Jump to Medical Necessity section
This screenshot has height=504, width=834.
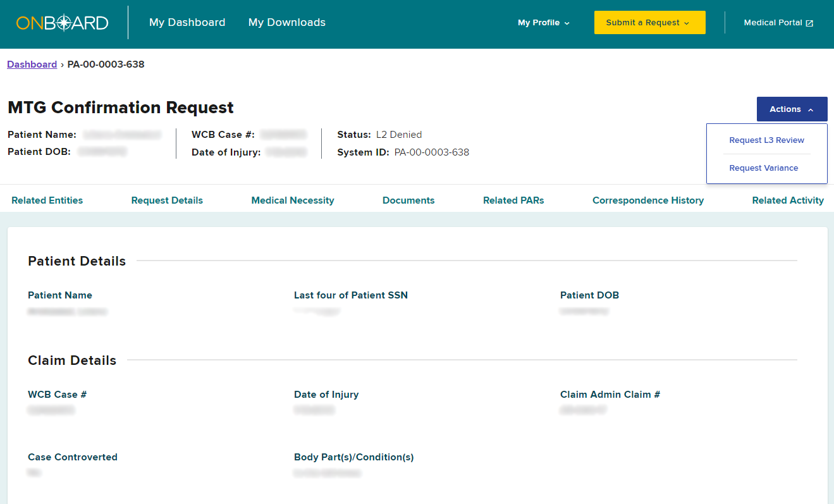(x=292, y=200)
